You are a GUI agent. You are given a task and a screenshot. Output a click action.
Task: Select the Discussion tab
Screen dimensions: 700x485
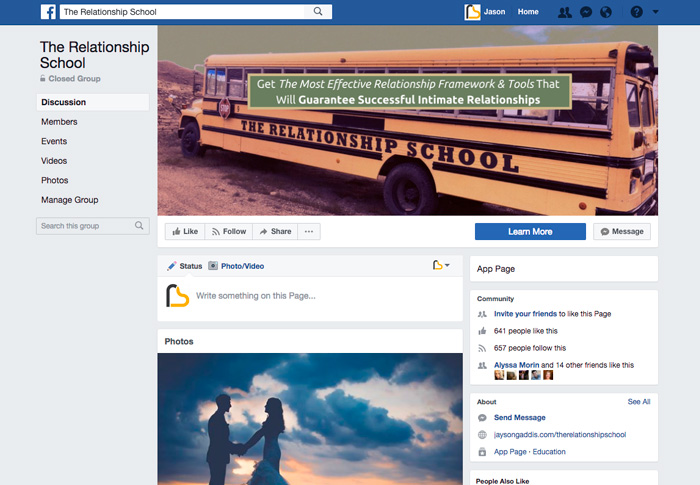click(93, 102)
